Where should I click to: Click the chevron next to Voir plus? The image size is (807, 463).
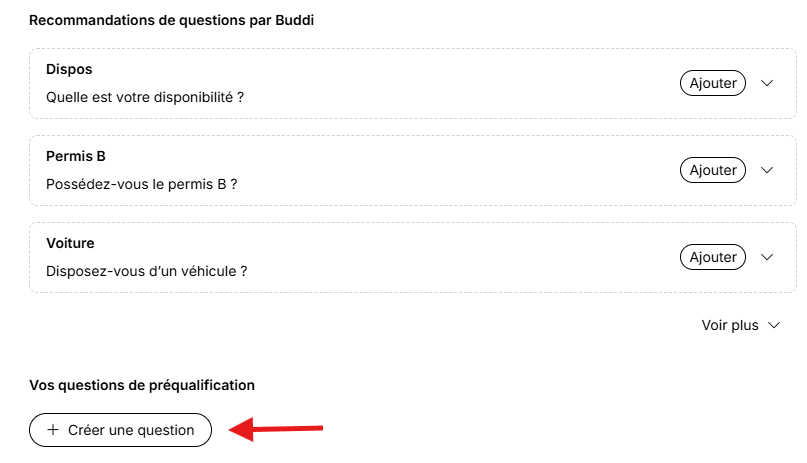coord(774,325)
